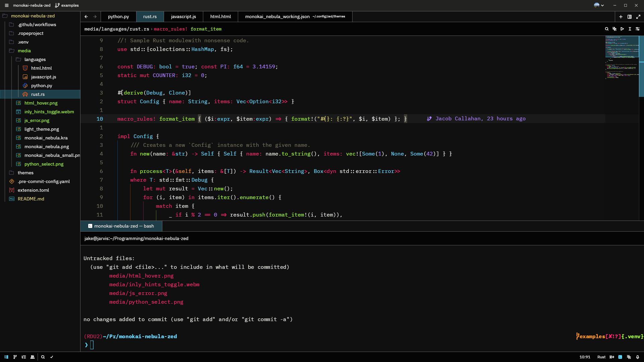Open go-to-line via 10:91 cursor position
This screenshot has width=644, height=362.
pos(585,357)
